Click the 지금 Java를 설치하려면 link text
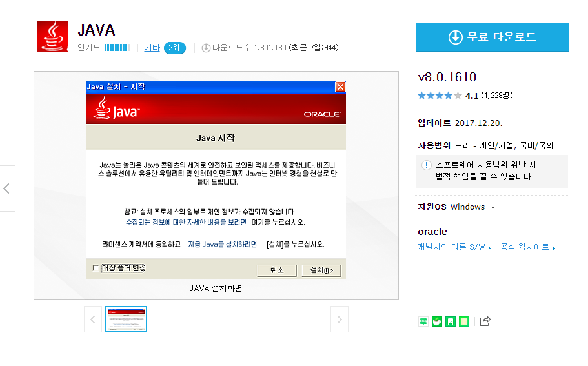The width and height of the screenshot is (588, 366). click(223, 245)
